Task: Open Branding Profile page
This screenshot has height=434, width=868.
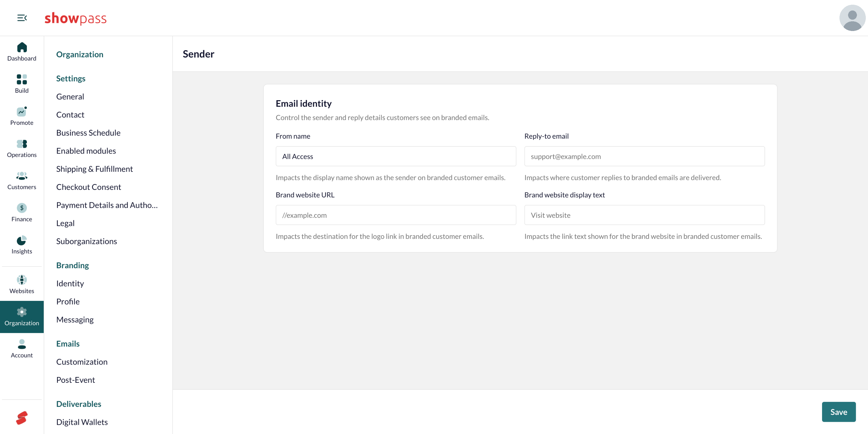Action: 68,302
